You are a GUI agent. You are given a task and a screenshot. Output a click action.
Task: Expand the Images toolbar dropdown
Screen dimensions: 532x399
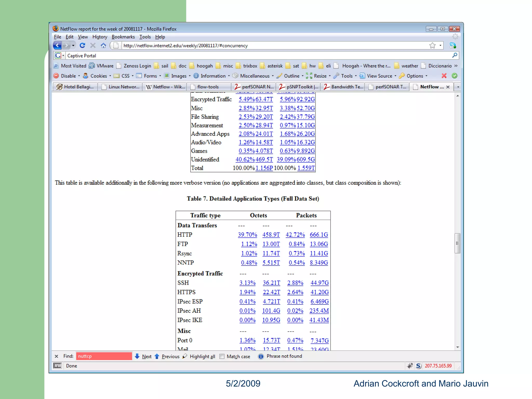pos(190,76)
